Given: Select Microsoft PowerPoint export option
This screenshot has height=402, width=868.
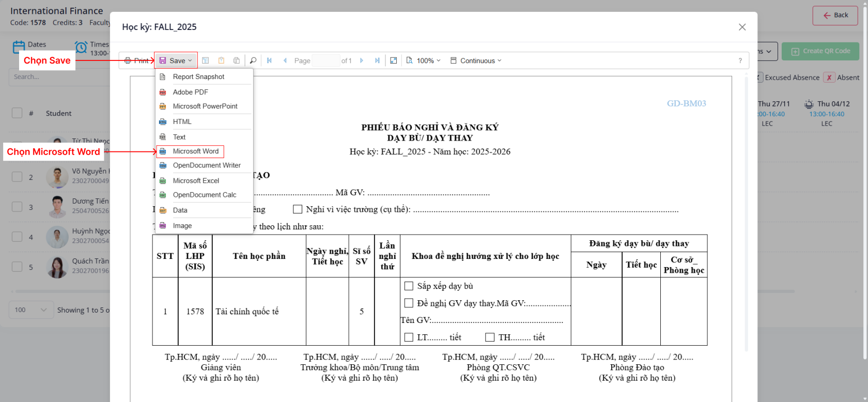Looking at the screenshot, I should click(x=204, y=106).
